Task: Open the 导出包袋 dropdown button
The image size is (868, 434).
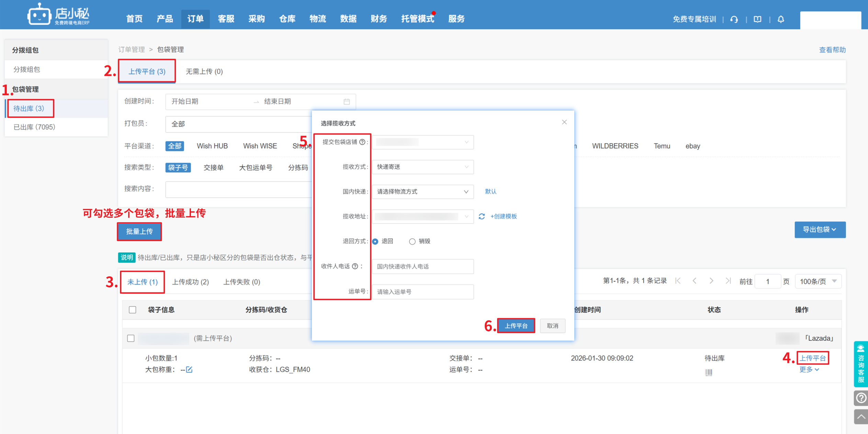Action: 820,229
